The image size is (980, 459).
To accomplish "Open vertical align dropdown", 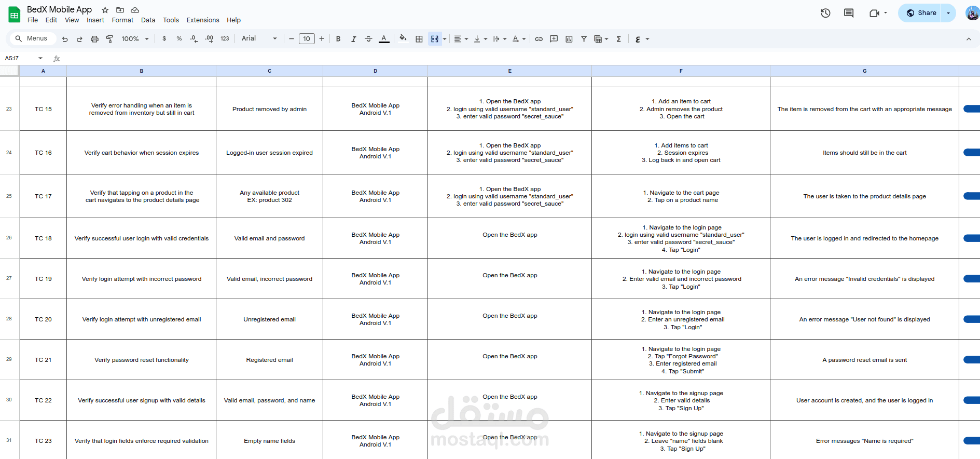I will tap(480, 39).
